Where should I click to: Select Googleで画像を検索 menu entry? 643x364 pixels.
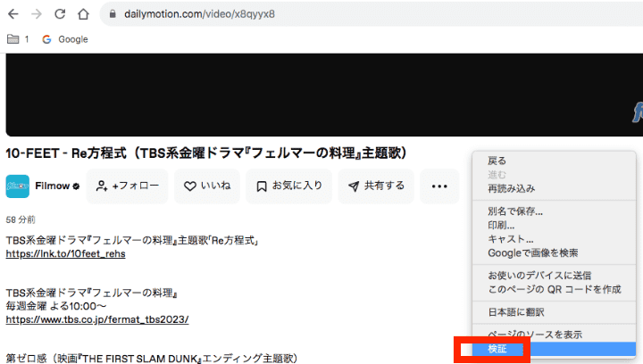tap(554, 253)
